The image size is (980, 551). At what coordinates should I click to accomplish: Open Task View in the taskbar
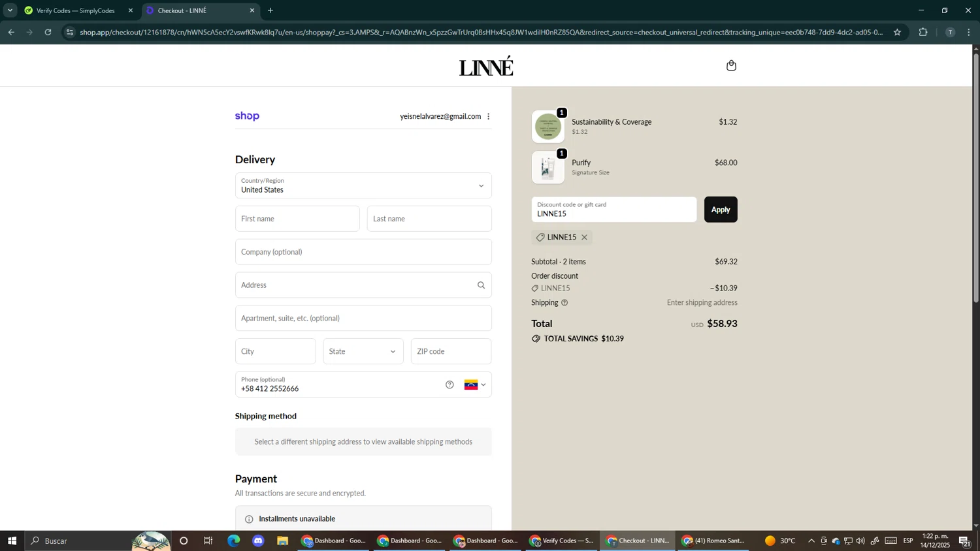208,541
